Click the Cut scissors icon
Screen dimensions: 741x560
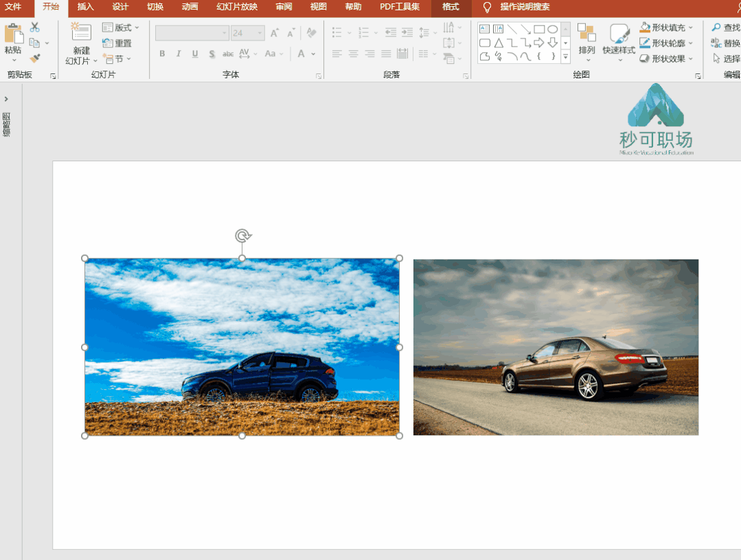(x=35, y=27)
